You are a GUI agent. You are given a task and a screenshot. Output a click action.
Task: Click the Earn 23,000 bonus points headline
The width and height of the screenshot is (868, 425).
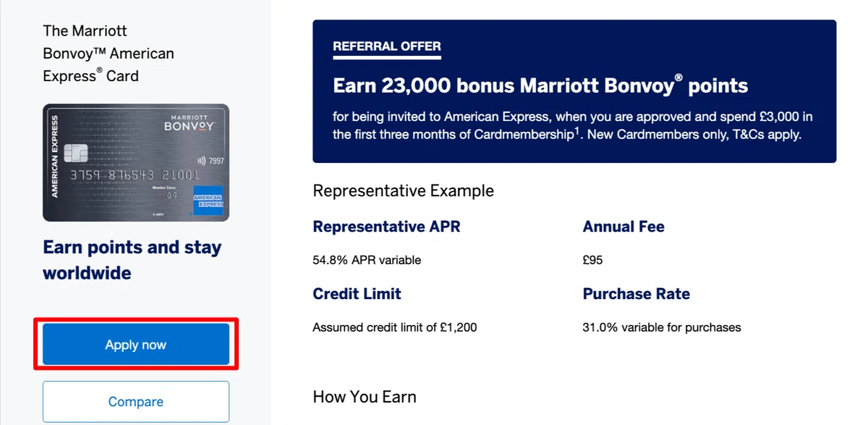point(540,86)
